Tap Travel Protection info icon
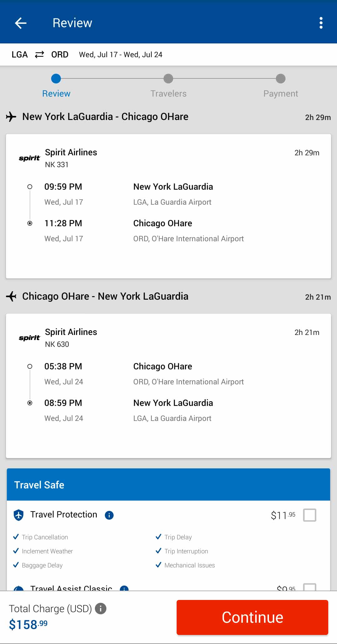The image size is (337, 644). click(109, 515)
